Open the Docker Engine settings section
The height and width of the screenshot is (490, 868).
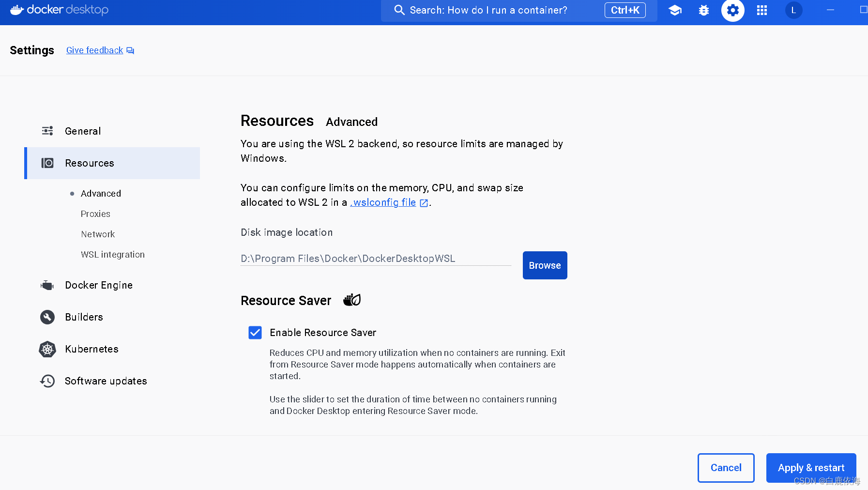tap(99, 285)
